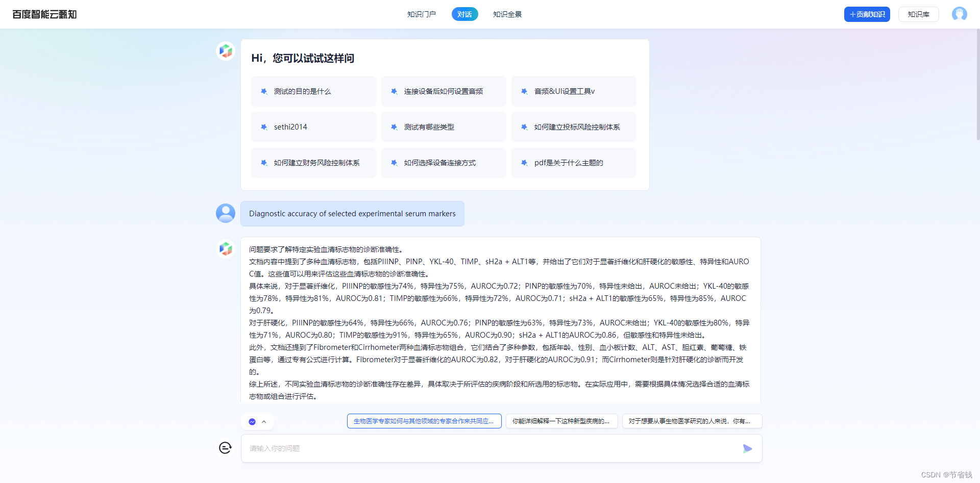The width and height of the screenshot is (980, 483).
Task: Click the Diagnostic accuracy of selected experimental serum markers message
Action: coord(352,214)
